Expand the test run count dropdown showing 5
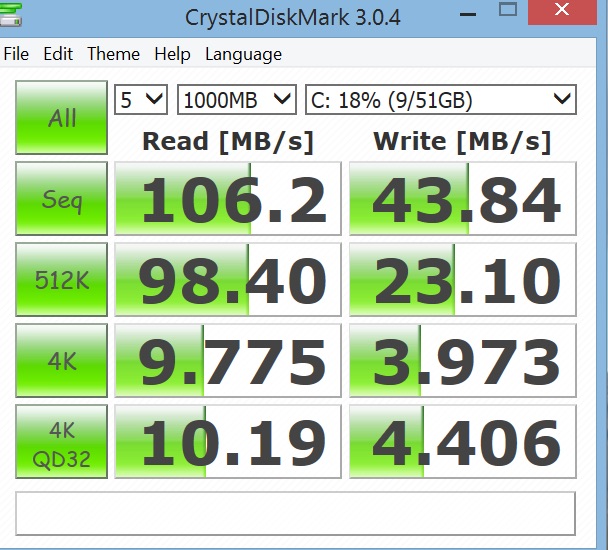This screenshot has width=608, height=550. [x=141, y=100]
